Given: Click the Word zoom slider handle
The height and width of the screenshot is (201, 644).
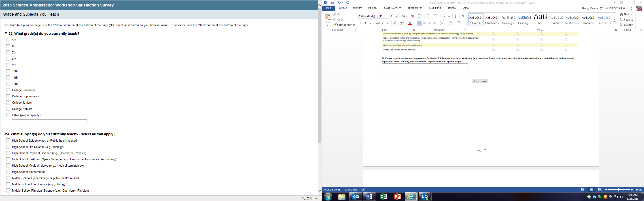Looking at the screenshot, I should point(619,190).
